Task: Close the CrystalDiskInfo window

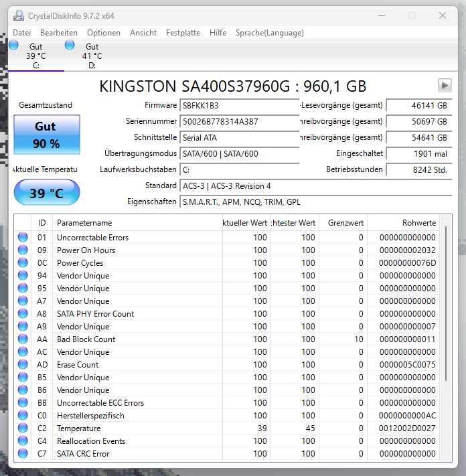Action: (x=443, y=15)
